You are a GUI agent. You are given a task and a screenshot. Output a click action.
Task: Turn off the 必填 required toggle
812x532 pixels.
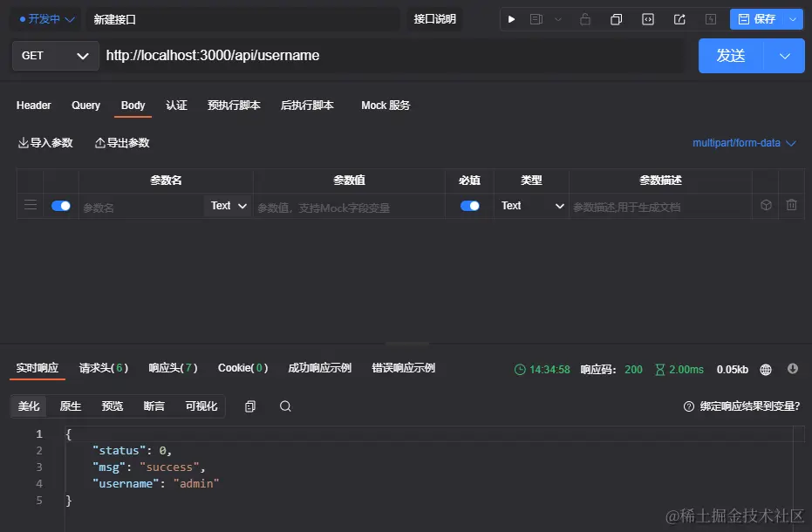pyautogui.click(x=469, y=205)
